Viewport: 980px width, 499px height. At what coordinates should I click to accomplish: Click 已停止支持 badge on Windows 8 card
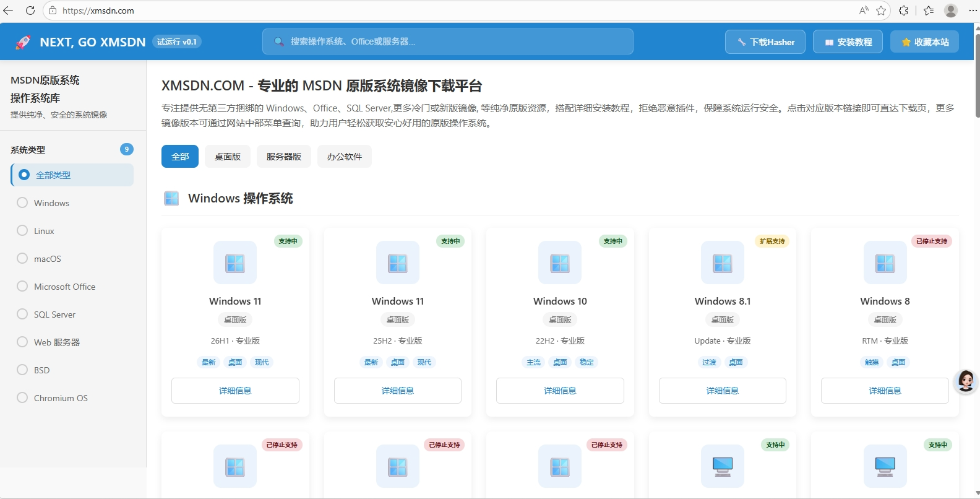(x=932, y=241)
